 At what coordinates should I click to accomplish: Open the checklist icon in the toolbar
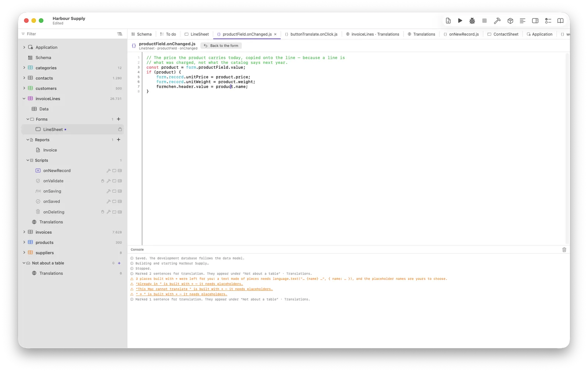click(548, 21)
